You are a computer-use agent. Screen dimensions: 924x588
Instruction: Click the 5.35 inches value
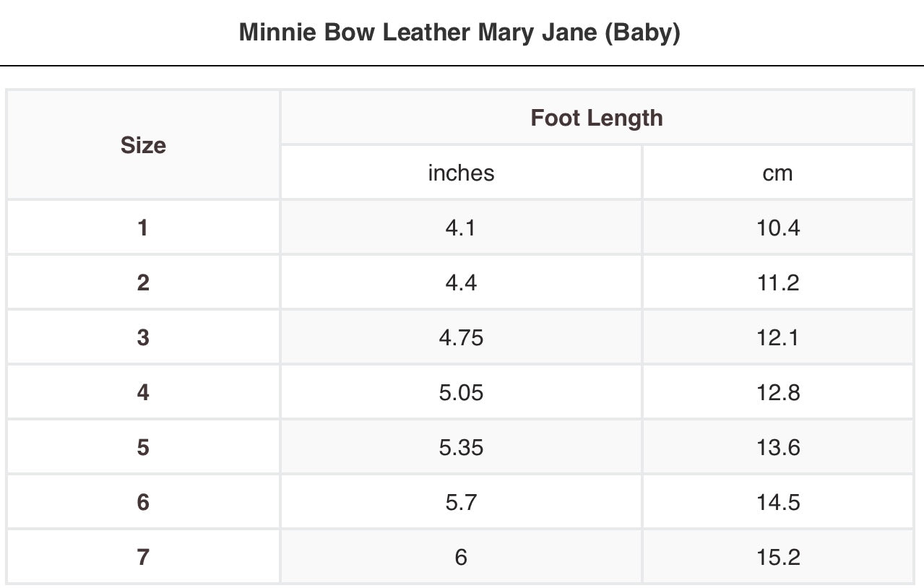pos(461,447)
